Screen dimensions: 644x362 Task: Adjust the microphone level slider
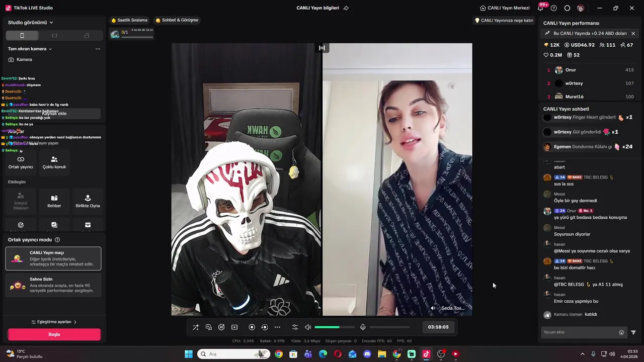390,327
